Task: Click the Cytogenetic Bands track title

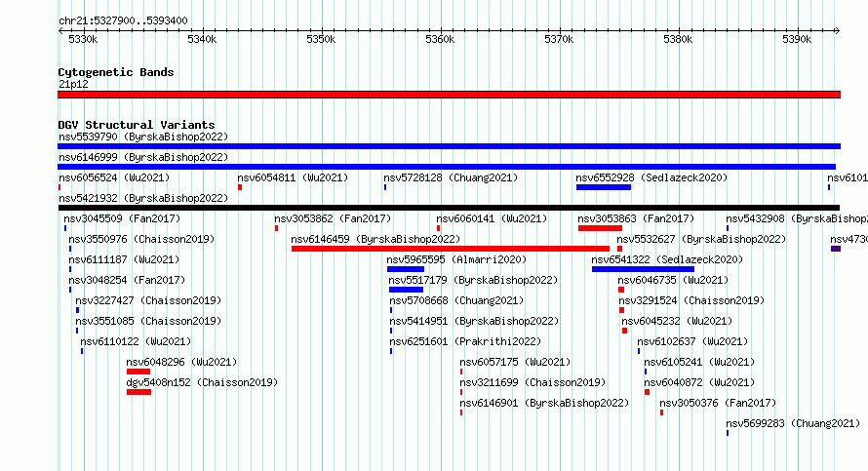Action: click(x=116, y=72)
